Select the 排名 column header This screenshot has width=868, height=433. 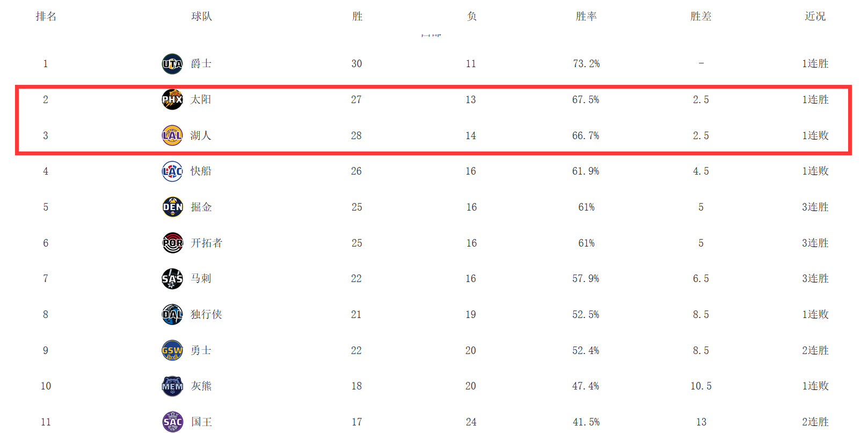click(x=46, y=16)
